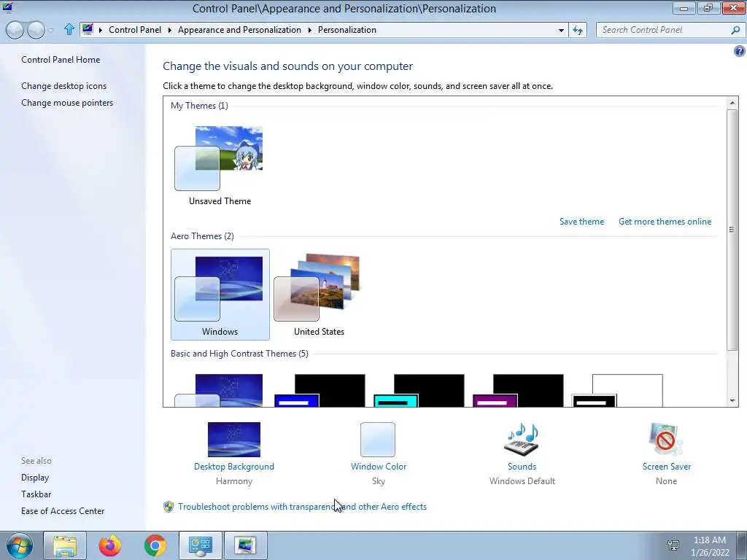
Task: Select high contrast theme with blue window
Action: pyautogui.click(x=320, y=391)
